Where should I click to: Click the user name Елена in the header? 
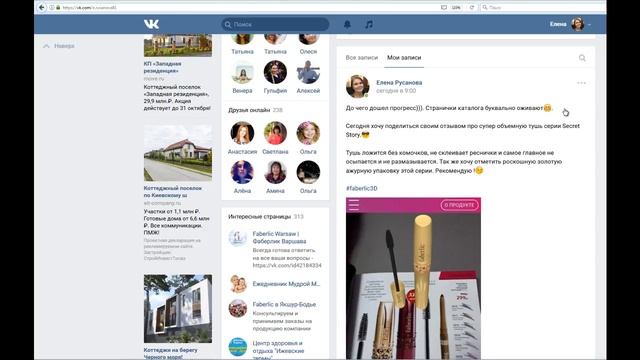(x=558, y=24)
